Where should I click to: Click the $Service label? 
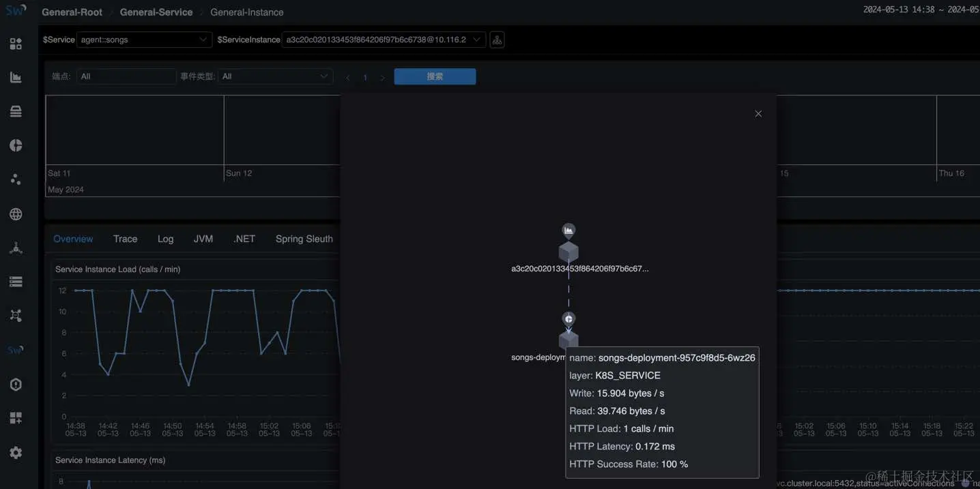click(59, 40)
